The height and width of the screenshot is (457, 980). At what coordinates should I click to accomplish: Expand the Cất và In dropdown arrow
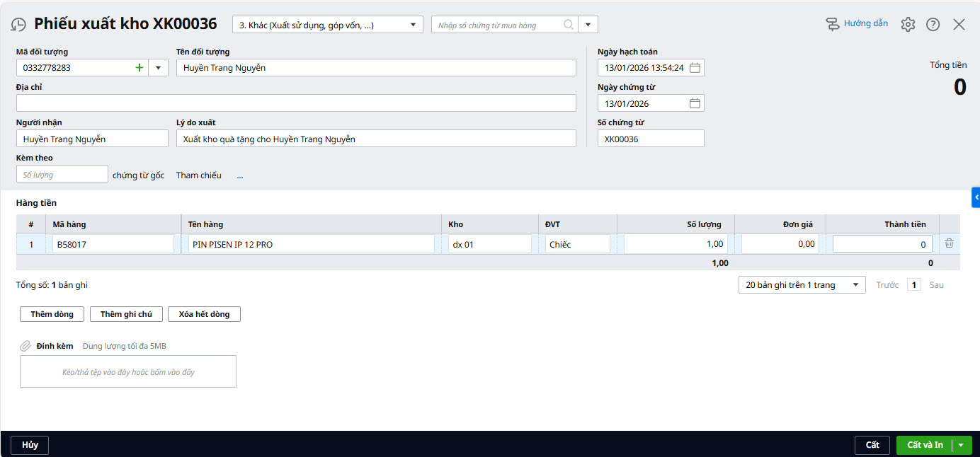(x=961, y=445)
